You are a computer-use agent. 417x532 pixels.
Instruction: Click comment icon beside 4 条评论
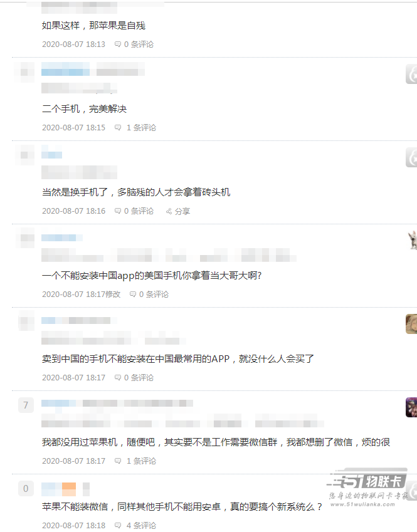pyautogui.click(x=117, y=525)
